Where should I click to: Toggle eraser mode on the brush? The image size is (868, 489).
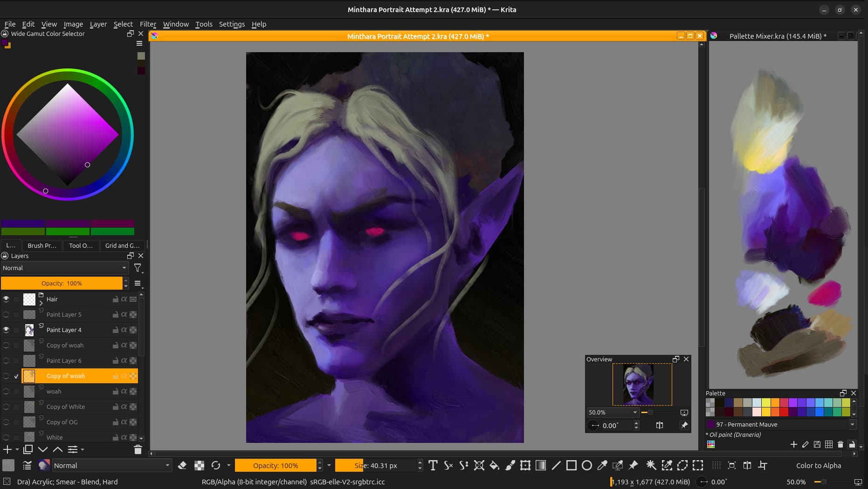click(182, 465)
